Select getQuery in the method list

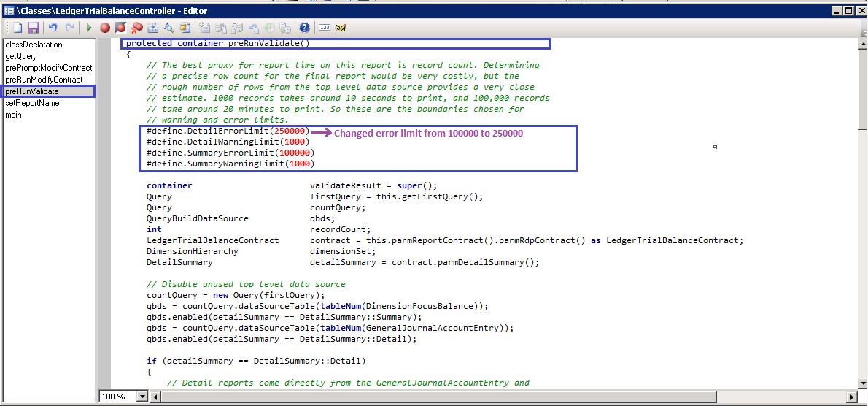pyautogui.click(x=21, y=56)
